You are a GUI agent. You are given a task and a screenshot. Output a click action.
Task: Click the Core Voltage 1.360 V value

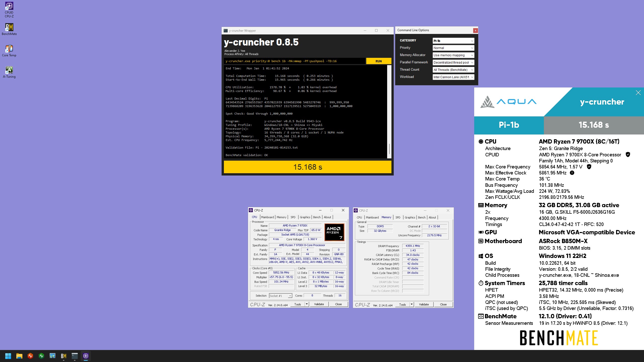pos(312,239)
